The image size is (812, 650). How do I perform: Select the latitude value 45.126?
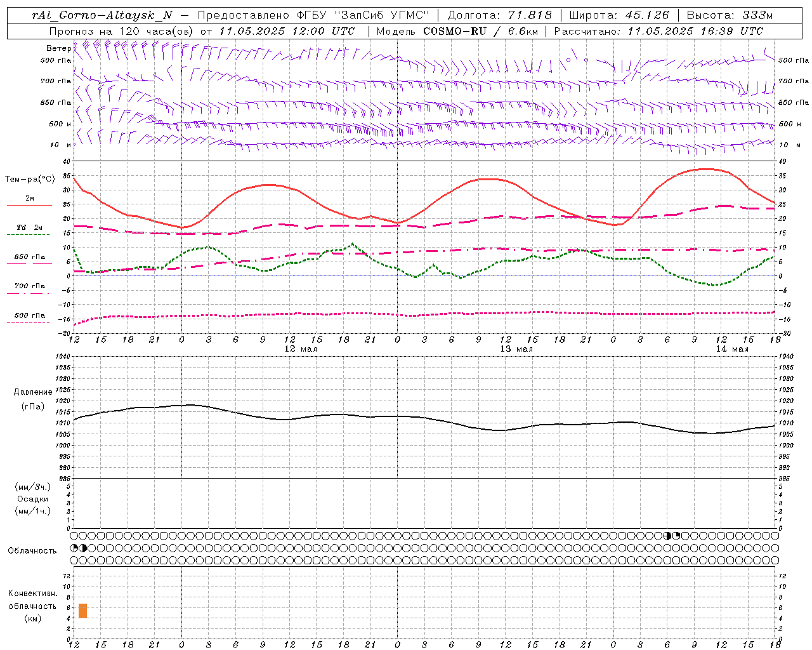click(x=646, y=15)
